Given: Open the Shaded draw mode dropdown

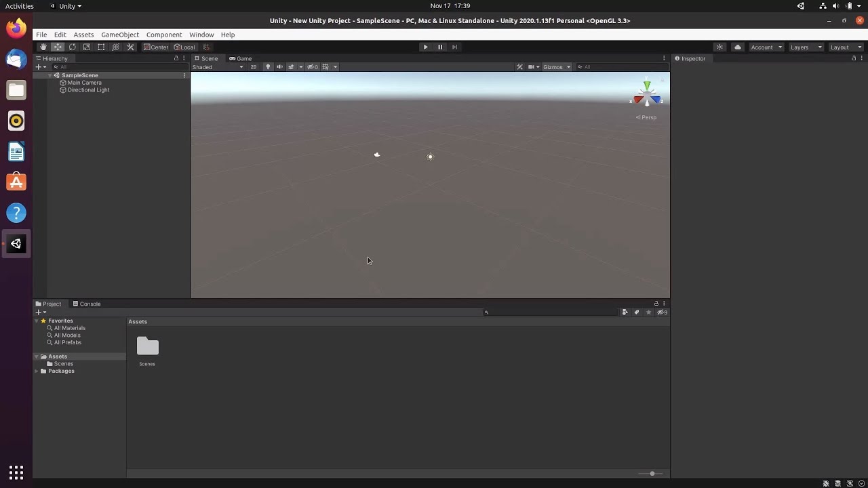Looking at the screenshot, I should 218,67.
